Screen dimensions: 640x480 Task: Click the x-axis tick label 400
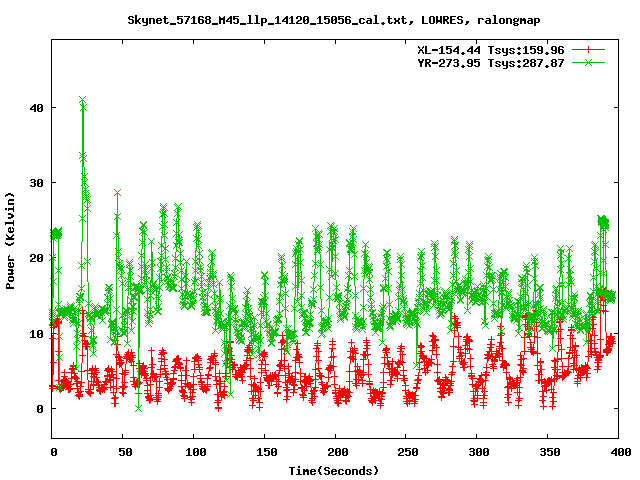(620, 452)
